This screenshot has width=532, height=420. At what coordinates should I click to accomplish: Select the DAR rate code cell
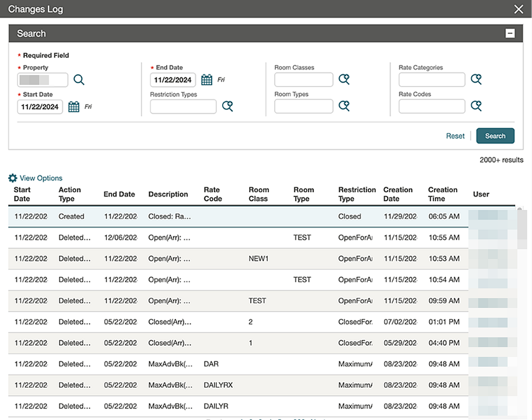pos(211,364)
